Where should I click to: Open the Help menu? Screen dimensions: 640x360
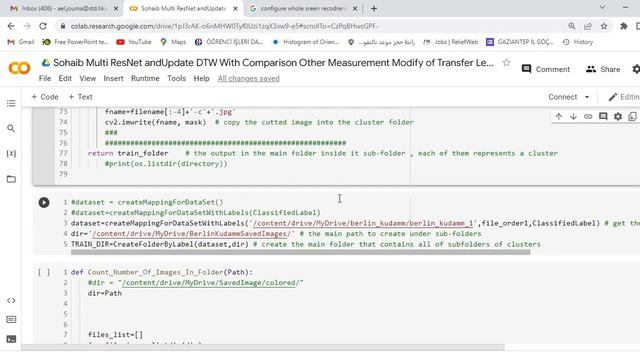201,78
